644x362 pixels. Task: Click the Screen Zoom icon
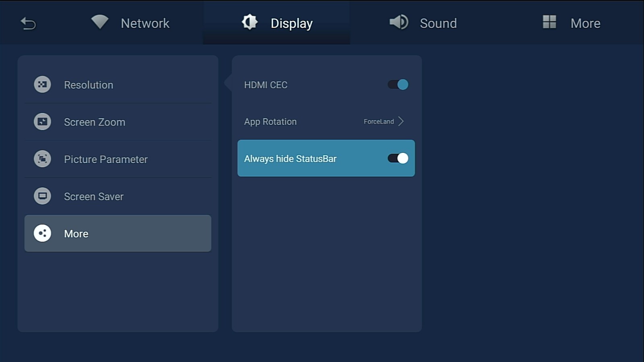pyautogui.click(x=42, y=122)
